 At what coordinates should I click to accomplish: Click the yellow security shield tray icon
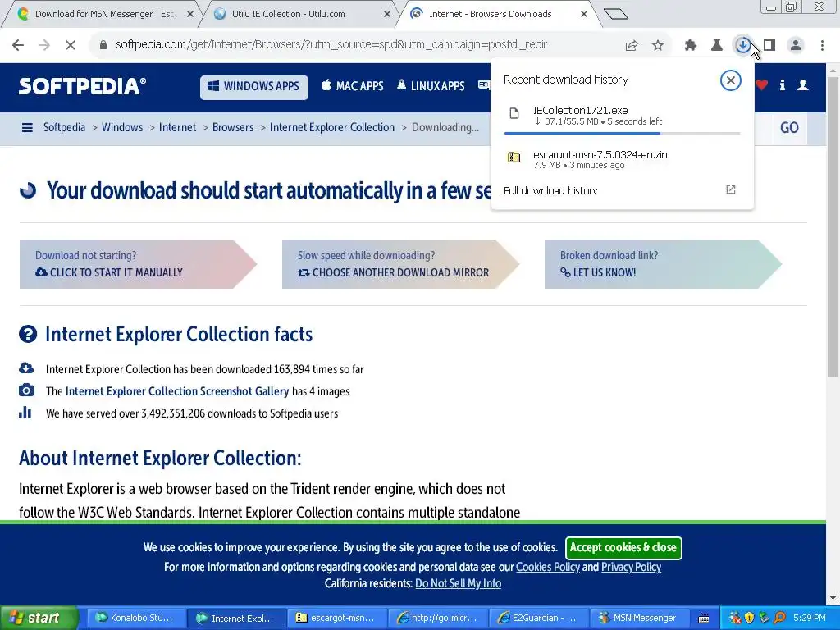pyautogui.click(x=749, y=619)
